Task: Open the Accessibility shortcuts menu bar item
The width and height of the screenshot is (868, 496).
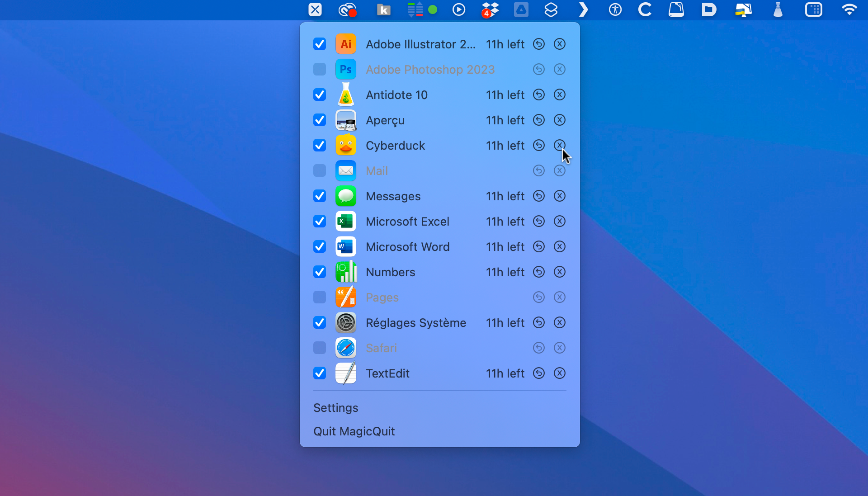Action: [615, 9]
